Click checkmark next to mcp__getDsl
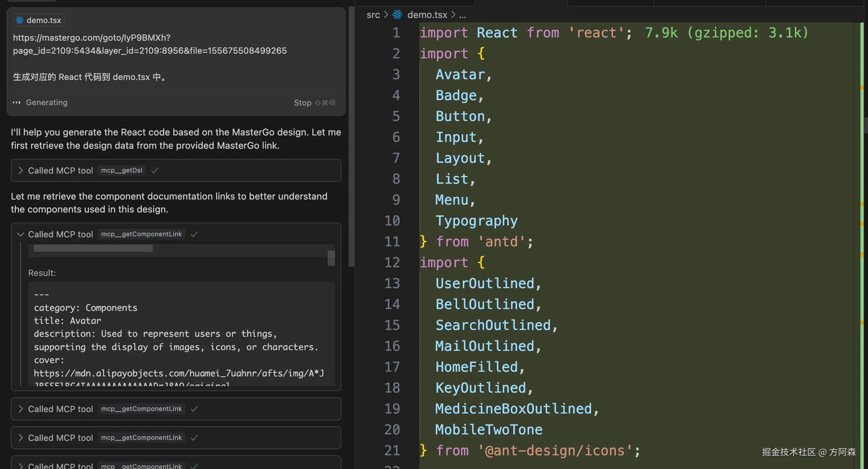 pos(155,171)
